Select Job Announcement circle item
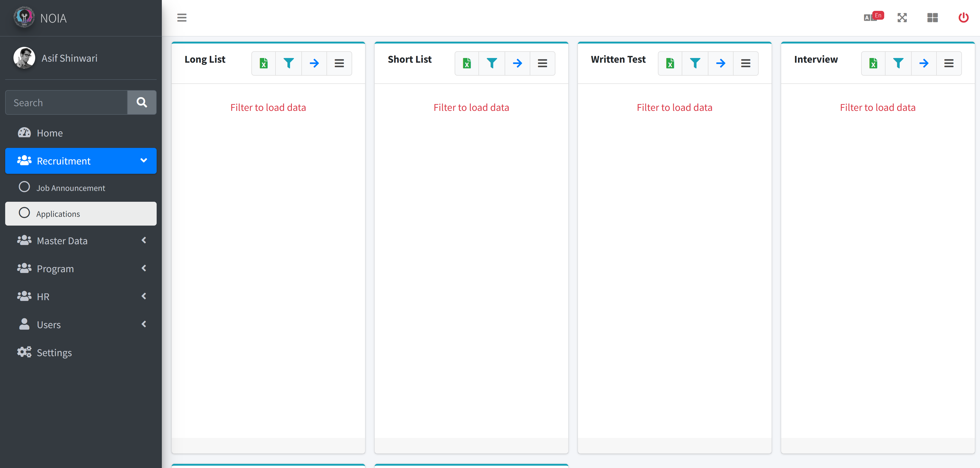Screen dimensions: 980x468 tap(71, 188)
